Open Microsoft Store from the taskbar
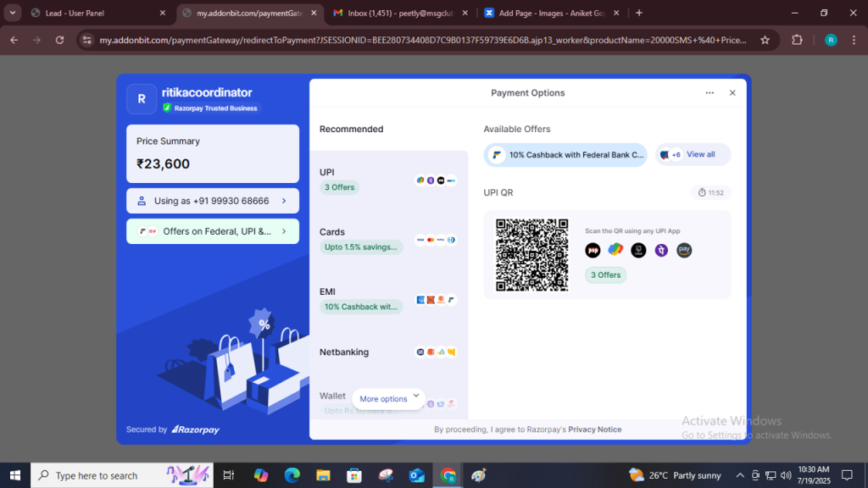This screenshot has height=488, width=868. coord(354,475)
